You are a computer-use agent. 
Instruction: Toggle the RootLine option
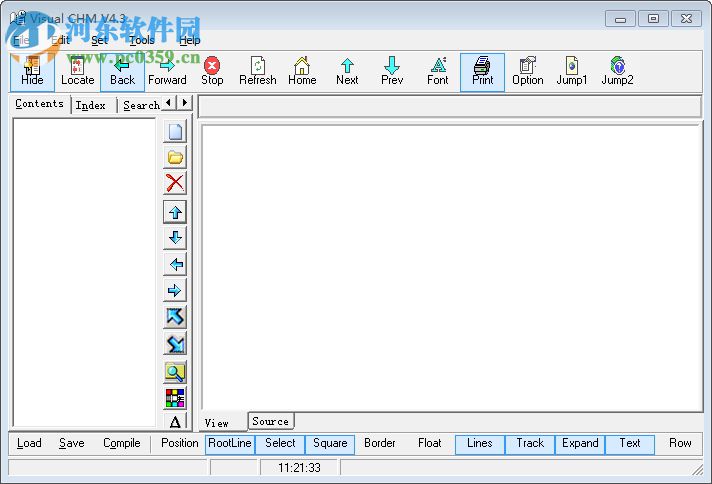click(230, 444)
